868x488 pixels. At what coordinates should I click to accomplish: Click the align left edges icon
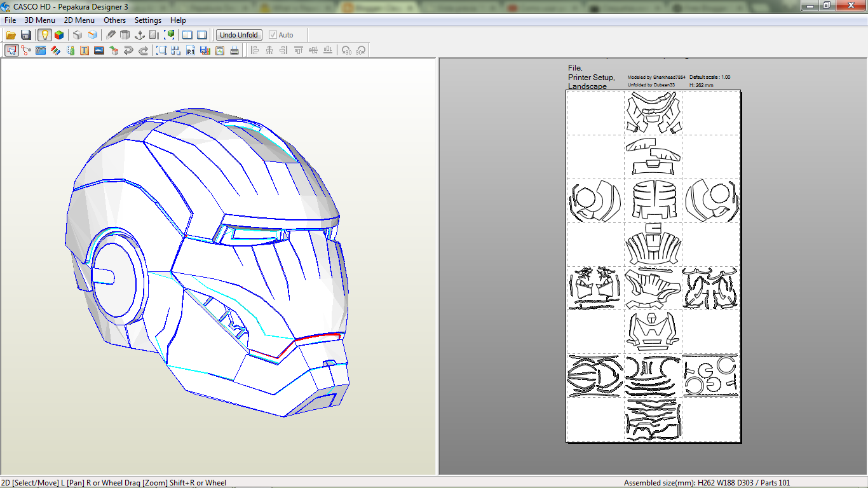[254, 50]
